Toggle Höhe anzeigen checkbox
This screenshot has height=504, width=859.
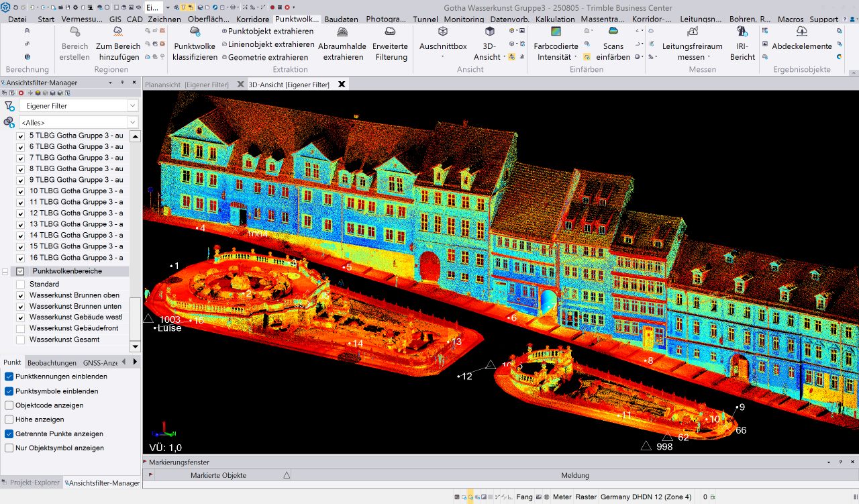pyautogui.click(x=9, y=419)
